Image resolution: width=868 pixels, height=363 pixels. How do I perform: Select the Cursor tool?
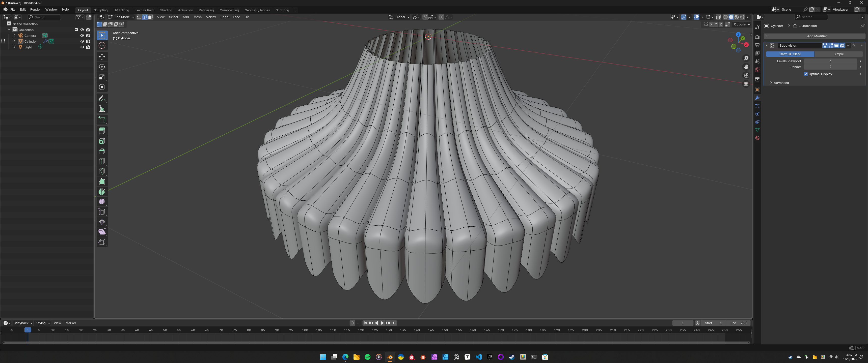102,45
